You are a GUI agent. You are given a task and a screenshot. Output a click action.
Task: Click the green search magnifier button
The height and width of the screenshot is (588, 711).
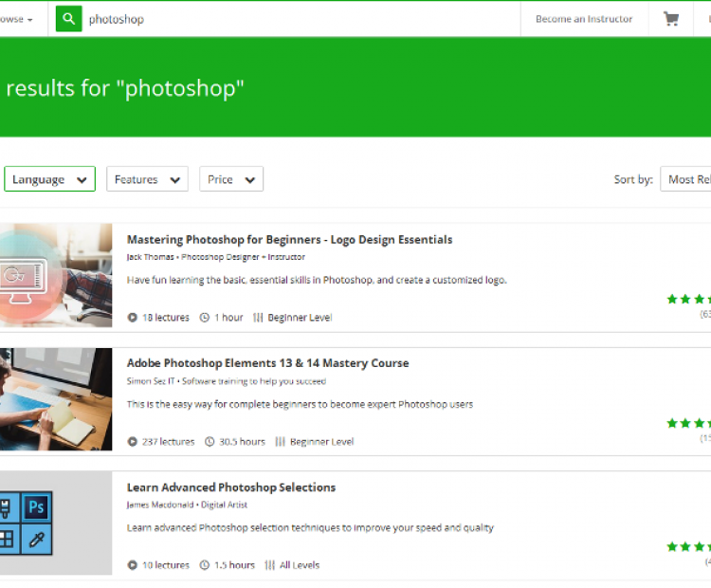click(x=69, y=19)
